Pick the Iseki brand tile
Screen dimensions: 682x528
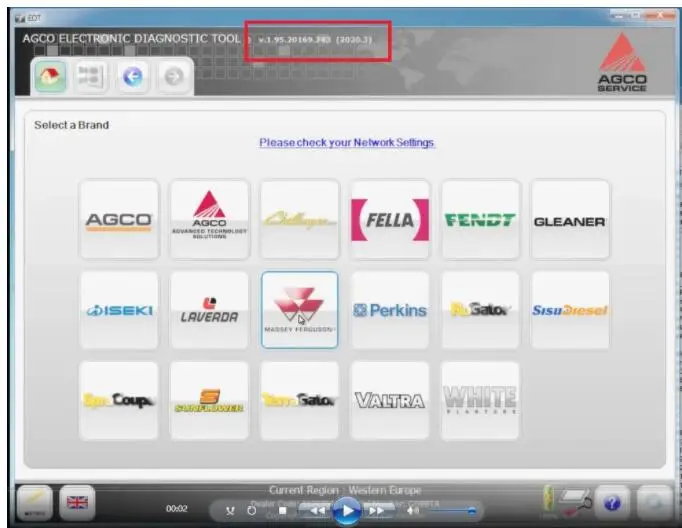pyautogui.click(x=119, y=310)
